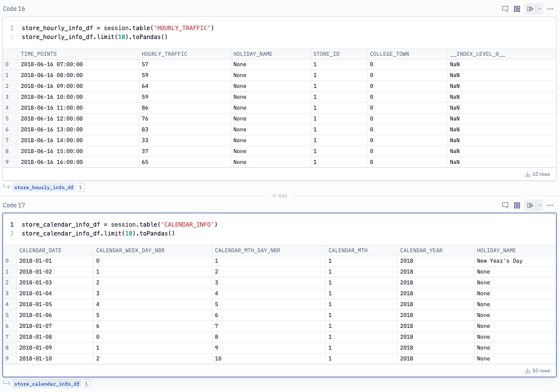
Task: Open comments on Code 17 cell
Action: click(x=505, y=205)
